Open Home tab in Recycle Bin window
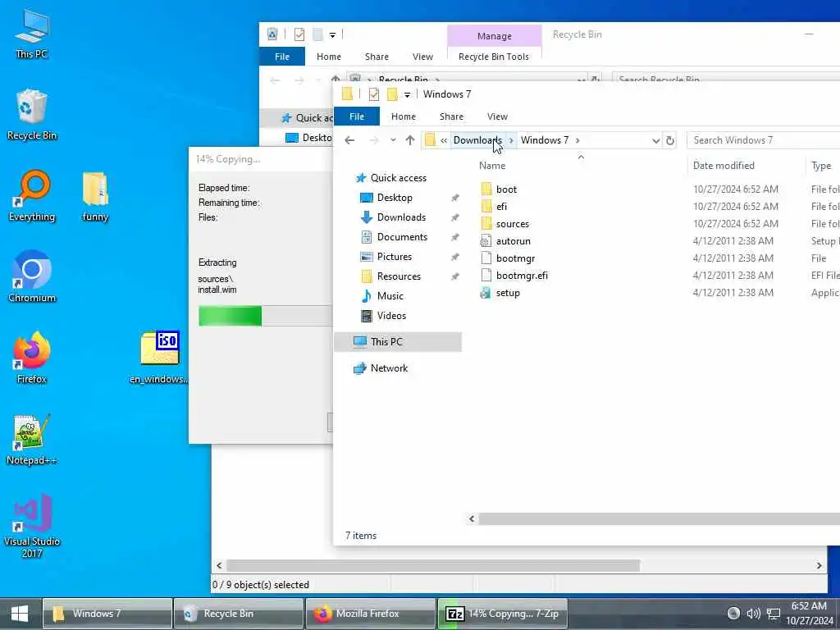Image resolution: width=840 pixels, height=630 pixels. tap(329, 57)
